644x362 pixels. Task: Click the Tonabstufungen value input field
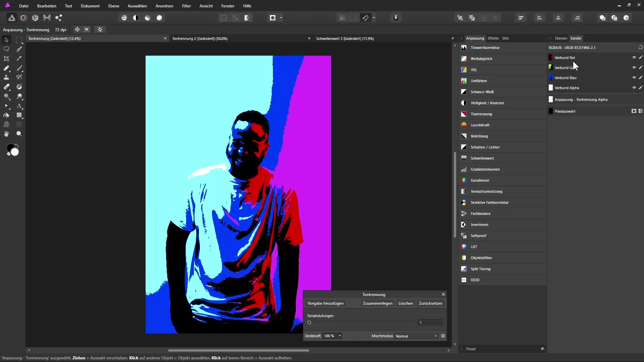(430, 322)
